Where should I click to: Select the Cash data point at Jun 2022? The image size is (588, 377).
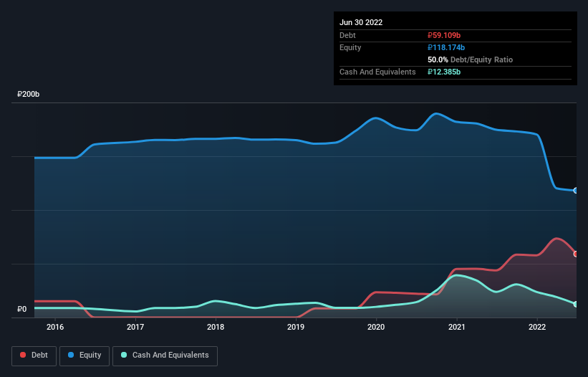tap(576, 304)
